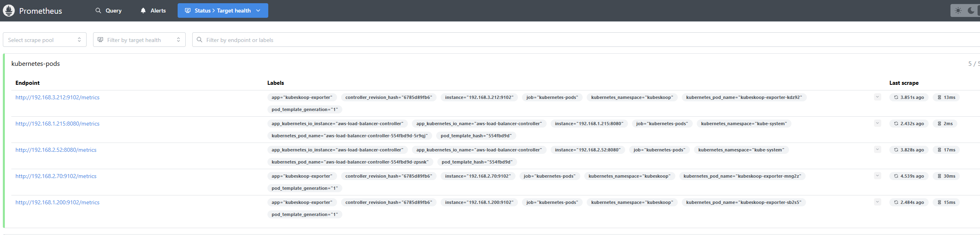Viewport: 980px width, 235px height.
Task: Open endpoint http://192.168.1.200:9102/metrics
Action: (57, 202)
